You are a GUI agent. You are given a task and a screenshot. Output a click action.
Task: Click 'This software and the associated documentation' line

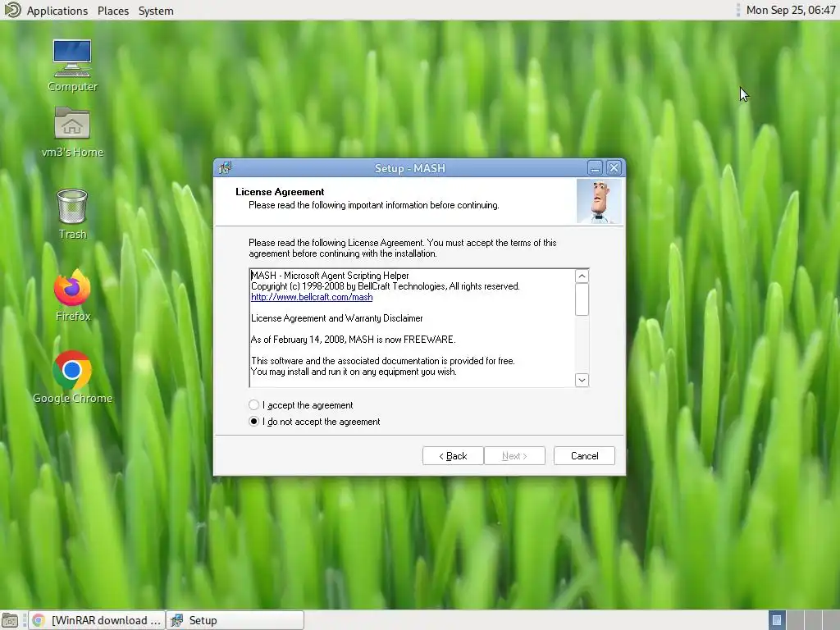click(x=383, y=361)
